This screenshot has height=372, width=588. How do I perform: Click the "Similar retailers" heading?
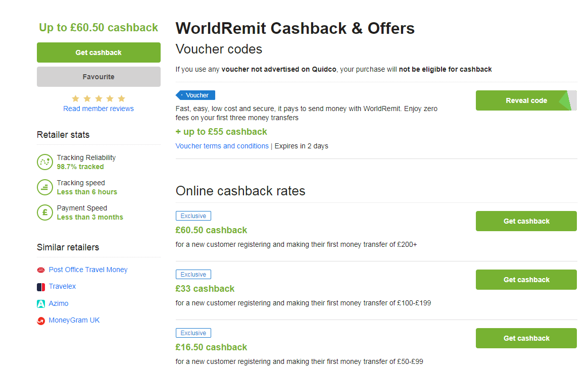click(x=68, y=247)
